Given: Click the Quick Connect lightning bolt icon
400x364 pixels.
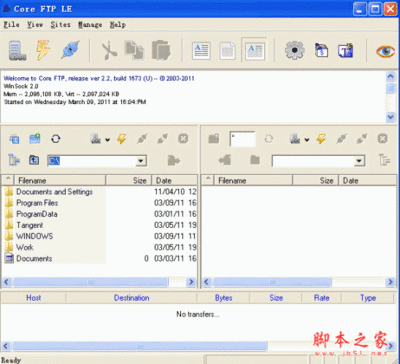Looking at the screenshot, I should coord(43,51).
